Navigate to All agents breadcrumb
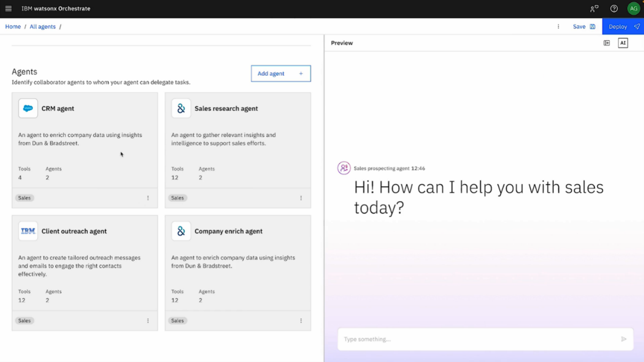The width and height of the screenshot is (644, 362). tap(43, 27)
